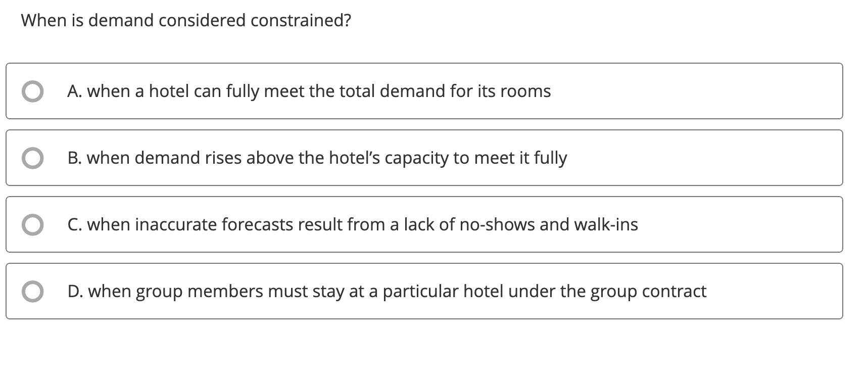Select the radio button for option D
This screenshot has height=379, width=868.
pyautogui.click(x=33, y=291)
